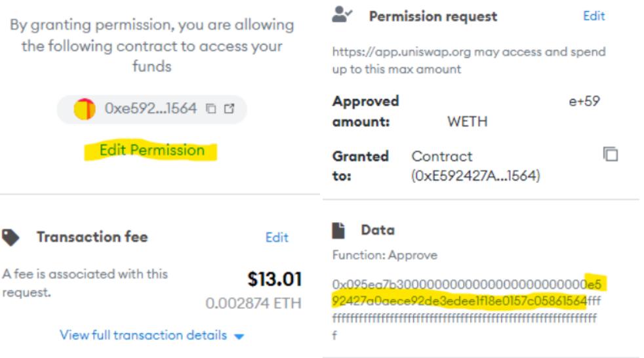Expand View full transaction details arrow

pos(239,336)
